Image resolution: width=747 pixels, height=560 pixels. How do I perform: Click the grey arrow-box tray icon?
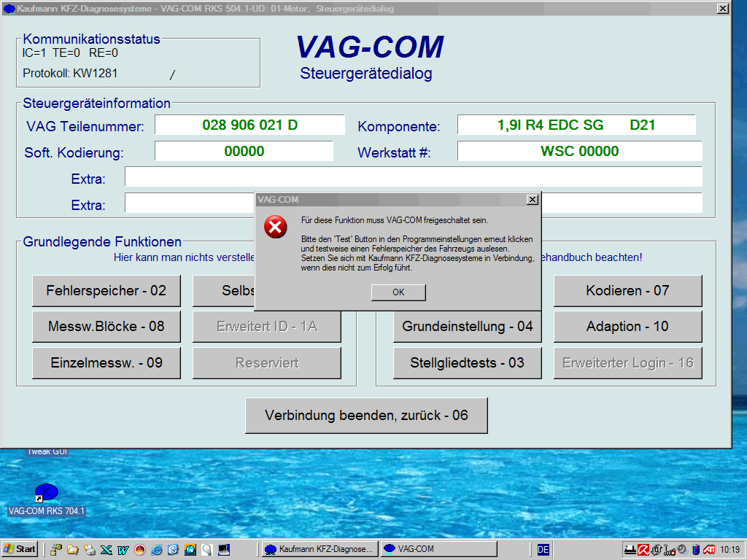tap(657, 550)
